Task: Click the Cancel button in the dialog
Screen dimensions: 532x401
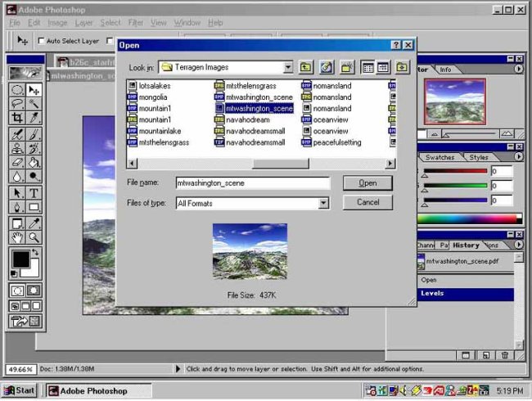Action: (x=367, y=202)
